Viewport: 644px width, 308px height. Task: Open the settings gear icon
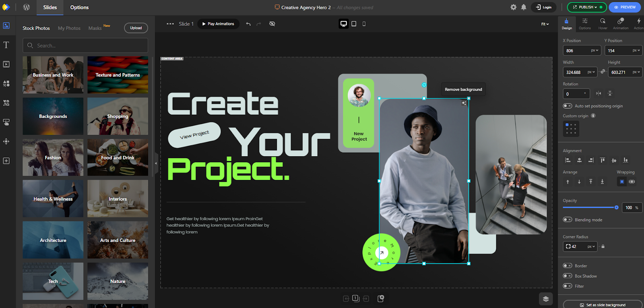513,7
